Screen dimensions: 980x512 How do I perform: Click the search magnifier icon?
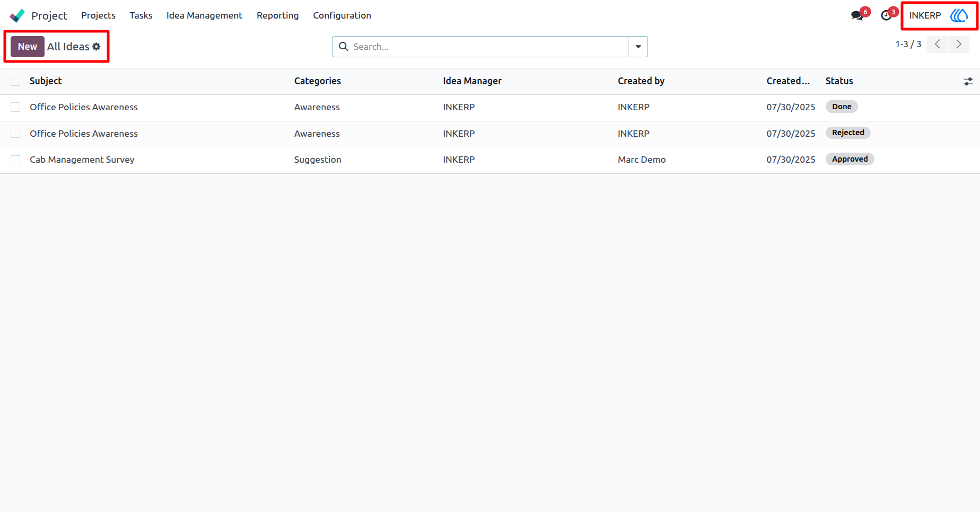(344, 47)
